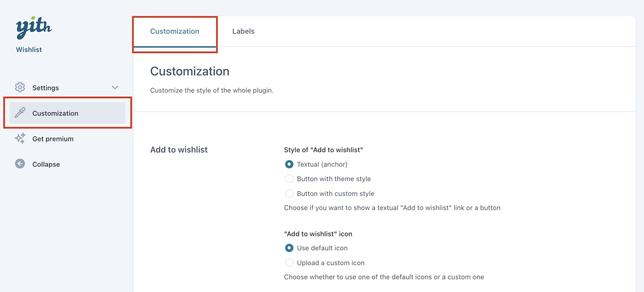Expand the Settings chevron

tap(115, 87)
